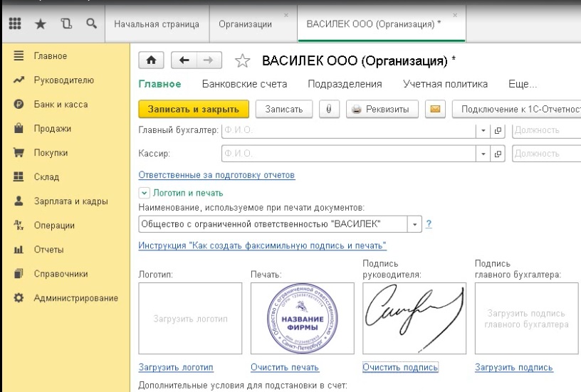Click the envelope email button
Viewport: 581px width, 392px height.
point(435,109)
